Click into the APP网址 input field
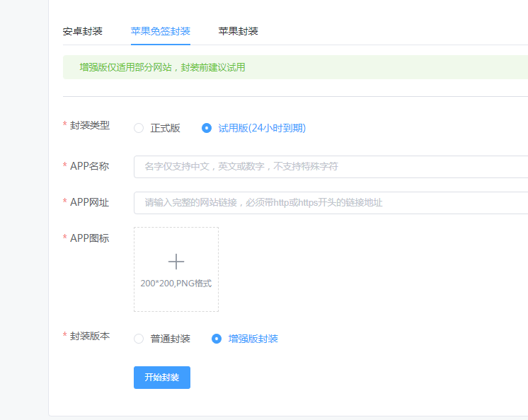 331,203
